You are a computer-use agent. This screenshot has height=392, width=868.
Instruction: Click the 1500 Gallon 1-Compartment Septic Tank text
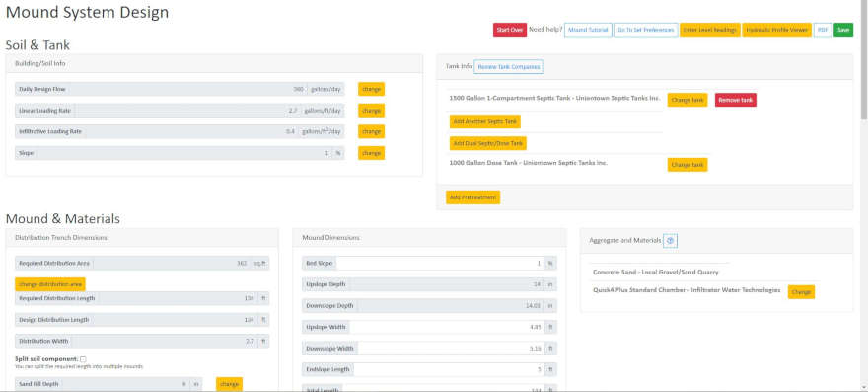554,98
